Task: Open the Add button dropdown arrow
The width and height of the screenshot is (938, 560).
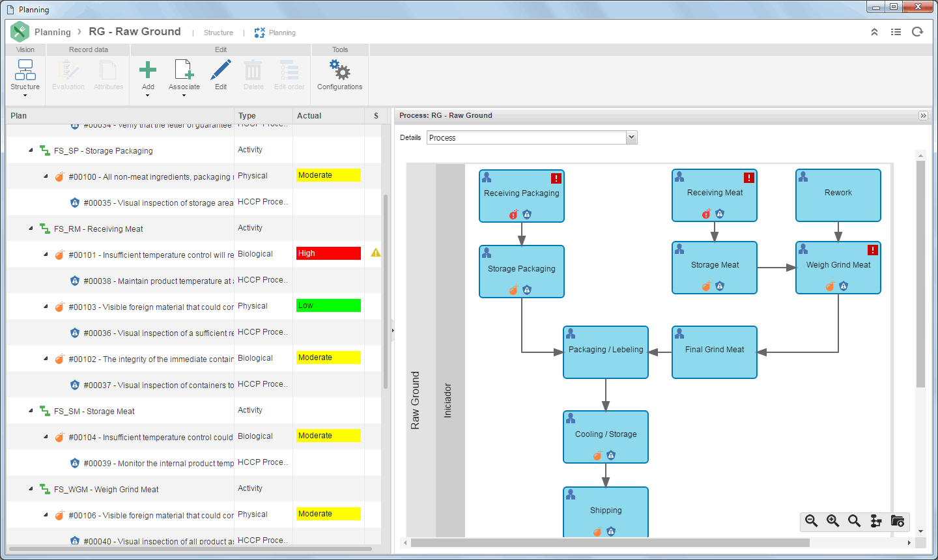Action: pyautogui.click(x=148, y=96)
